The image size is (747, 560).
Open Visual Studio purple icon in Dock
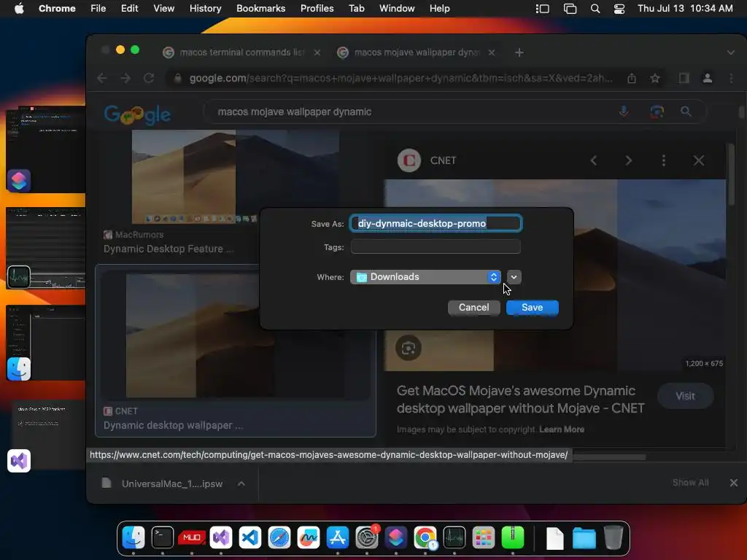(221, 537)
